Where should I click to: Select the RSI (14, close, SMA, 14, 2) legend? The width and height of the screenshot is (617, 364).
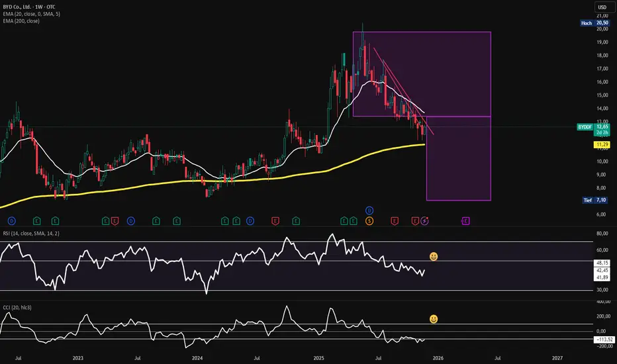point(31,234)
